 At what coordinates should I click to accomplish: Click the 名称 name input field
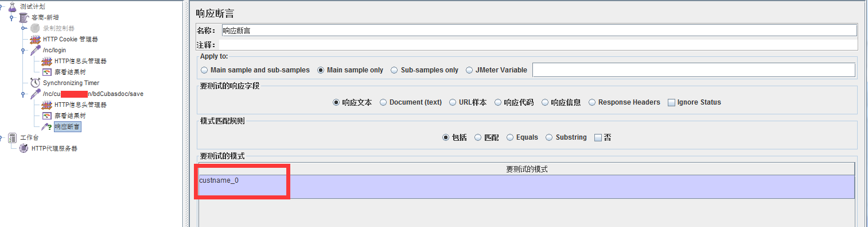coord(539,30)
